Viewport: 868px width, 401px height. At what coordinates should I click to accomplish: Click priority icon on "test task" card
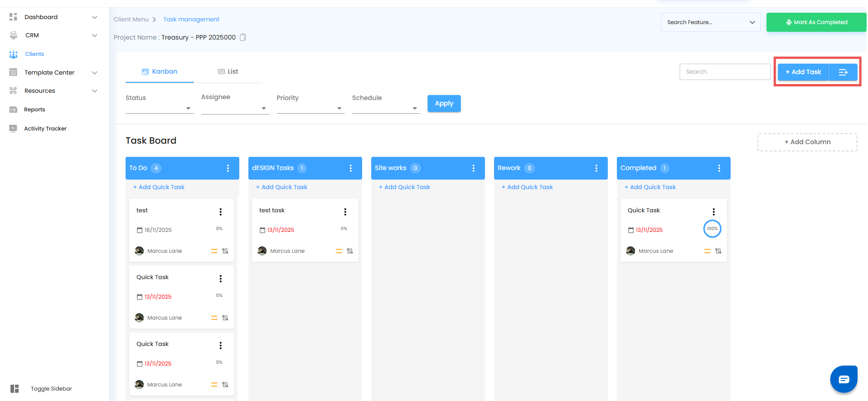339,251
